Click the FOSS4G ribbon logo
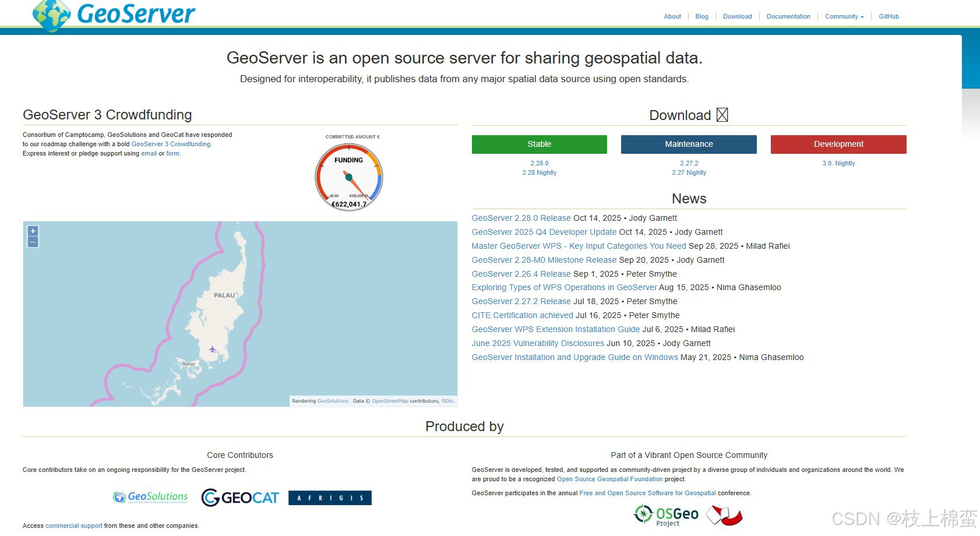 click(x=724, y=516)
